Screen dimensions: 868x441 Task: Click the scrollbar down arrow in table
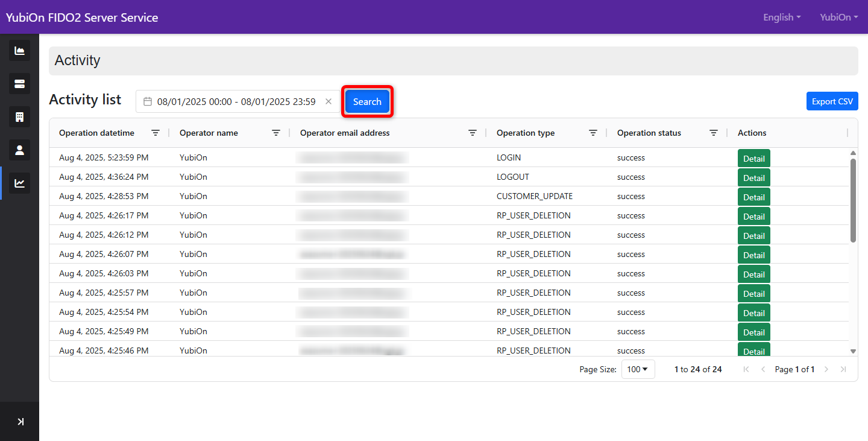pos(853,351)
